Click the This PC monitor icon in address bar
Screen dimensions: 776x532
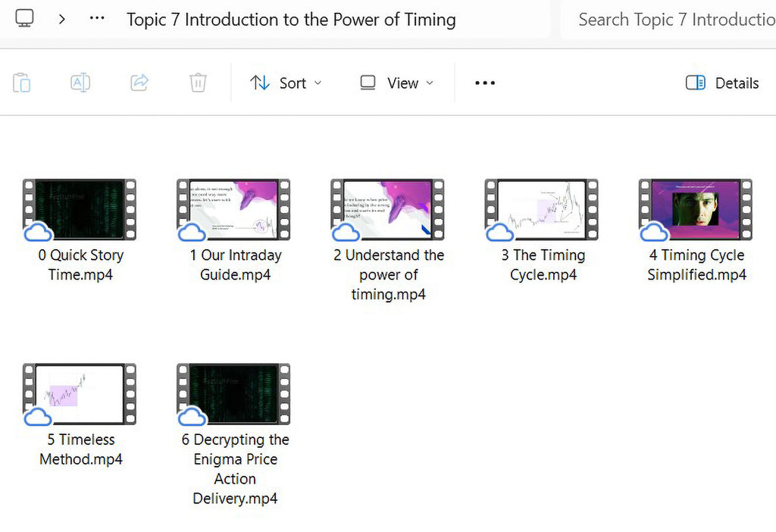pos(24,19)
